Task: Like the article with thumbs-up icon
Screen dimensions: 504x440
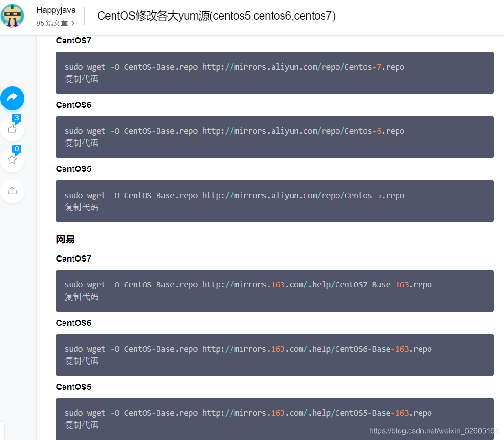Action: point(12,129)
